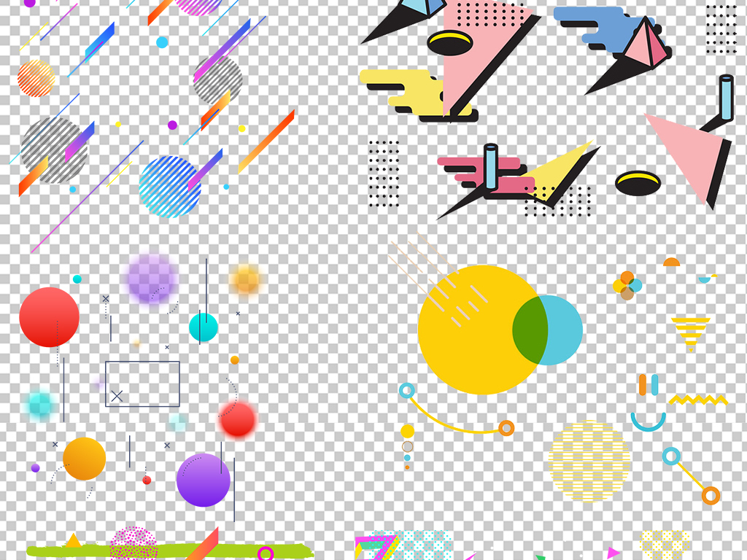Select the yellow zigzag line
The height and width of the screenshot is (560, 747).
pyautogui.click(x=698, y=400)
